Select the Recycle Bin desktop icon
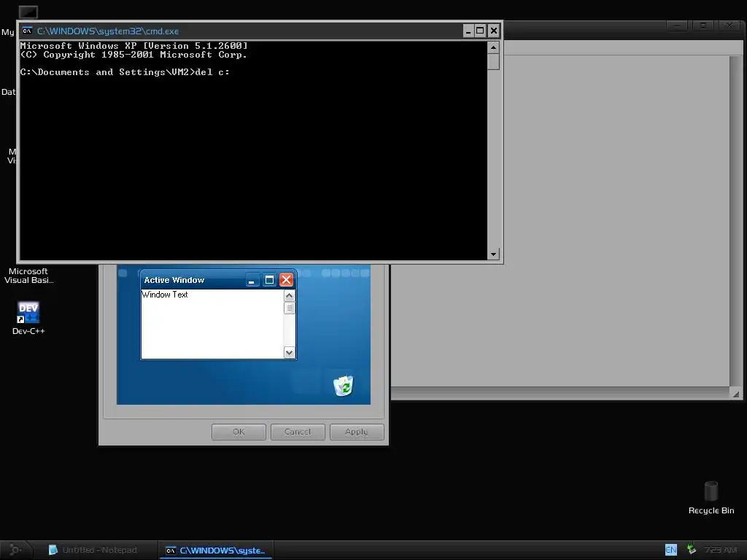Image resolution: width=747 pixels, height=560 pixels. (x=711, y=497)
